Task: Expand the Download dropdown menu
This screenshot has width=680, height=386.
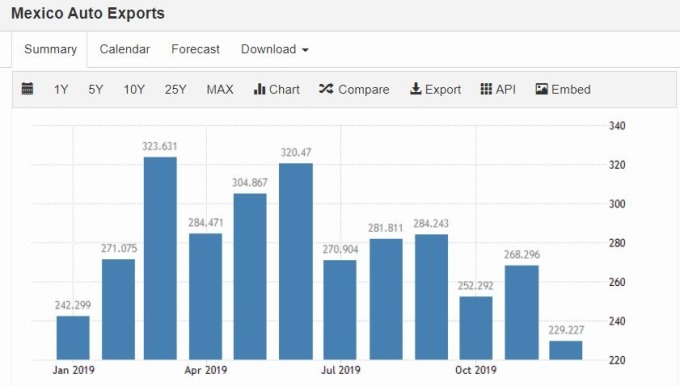Action: (275, 49)
